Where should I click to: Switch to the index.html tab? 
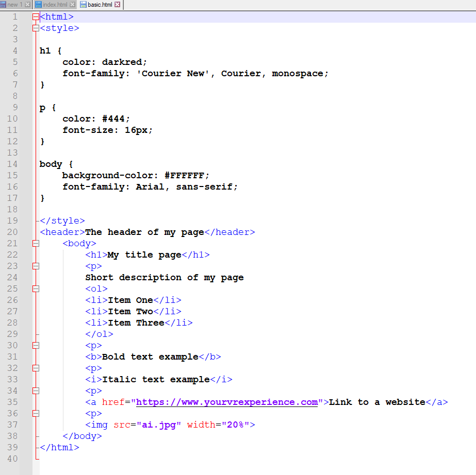point(55,5)
